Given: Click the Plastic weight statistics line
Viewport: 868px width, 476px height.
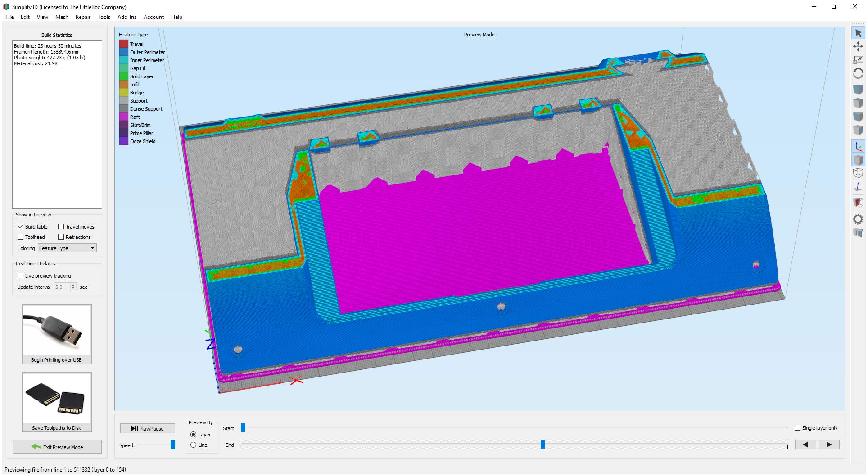Looking at the screenshot, I should 50,58.
